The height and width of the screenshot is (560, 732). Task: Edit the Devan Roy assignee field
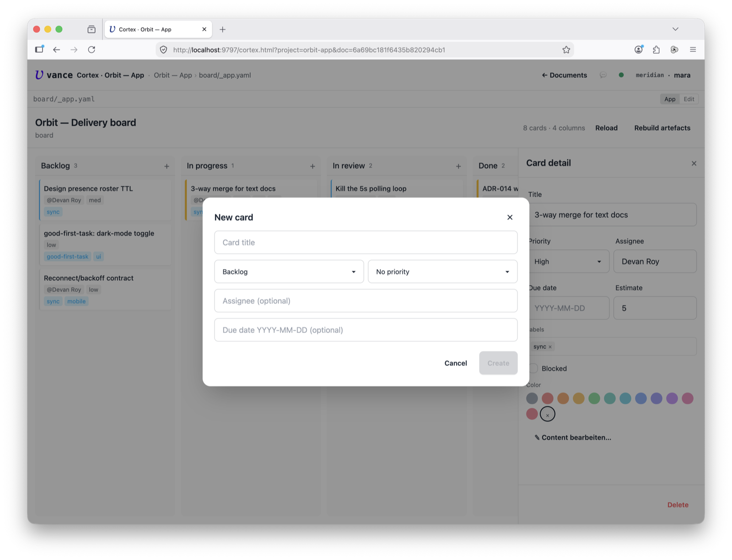click(655, 261)
